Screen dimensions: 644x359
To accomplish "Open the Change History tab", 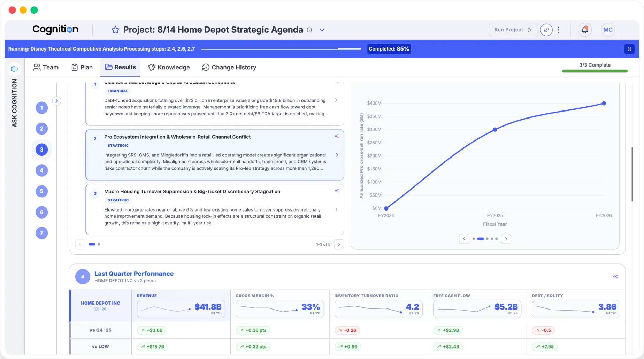I will [229, 67].
